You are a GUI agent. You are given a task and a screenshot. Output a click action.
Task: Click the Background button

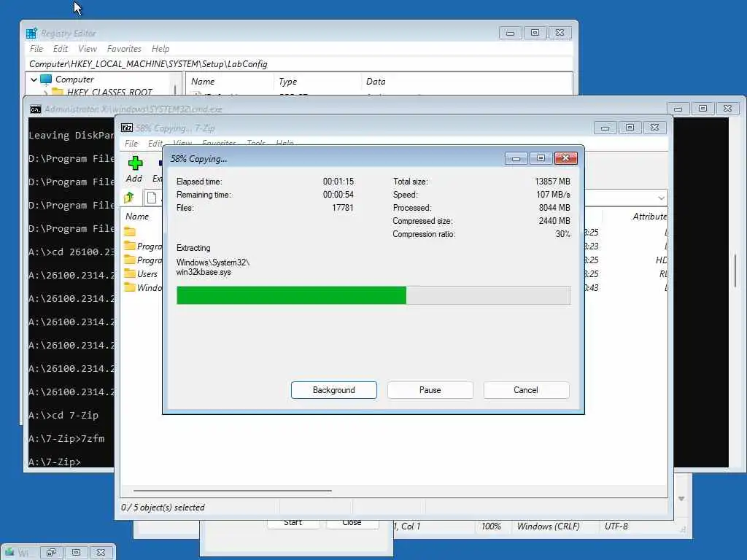click(x=334, y=390)
